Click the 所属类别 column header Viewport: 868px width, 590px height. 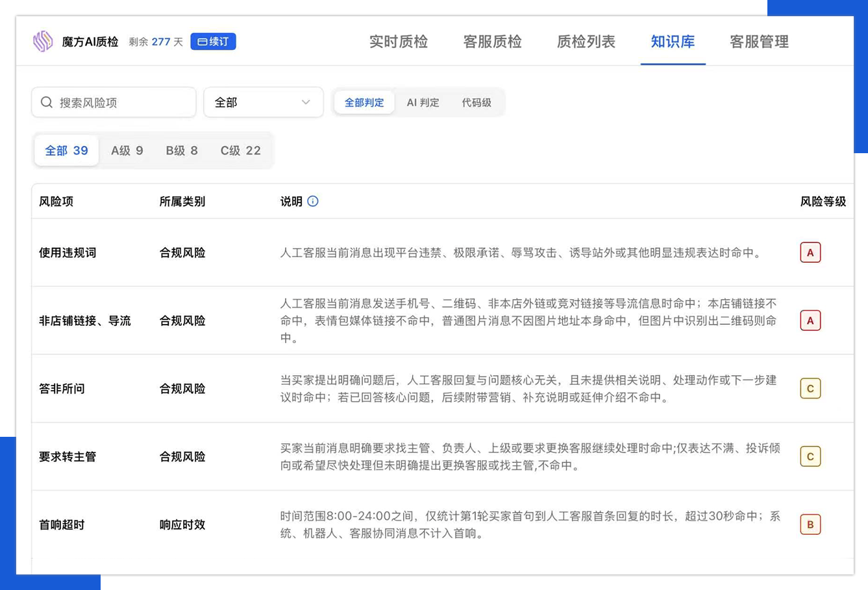(182, 201)
